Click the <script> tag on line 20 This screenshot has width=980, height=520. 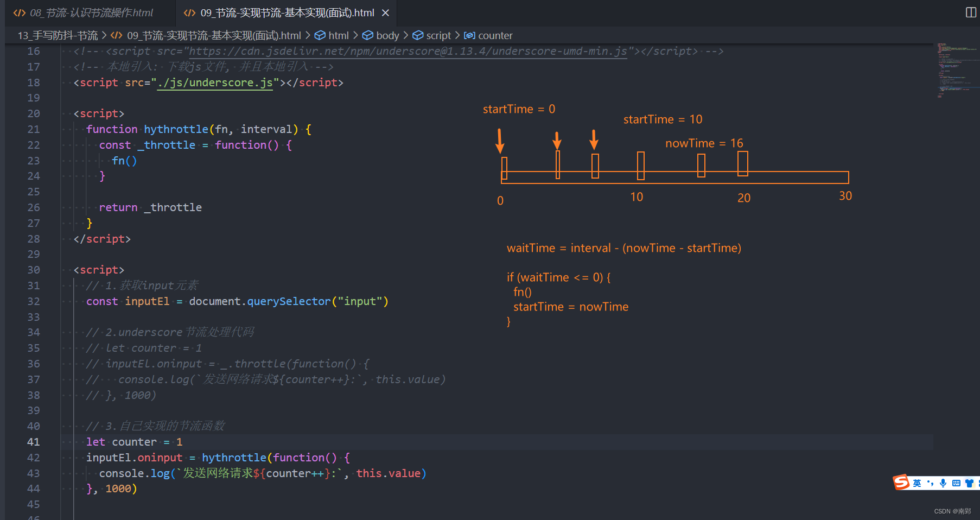[x=99, y=113]
